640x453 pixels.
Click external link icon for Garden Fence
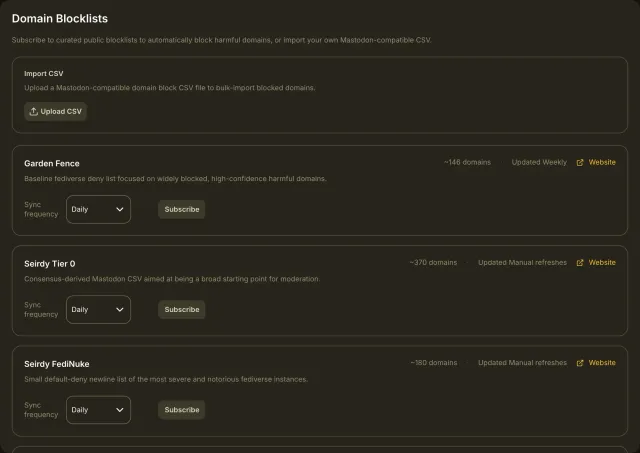tap(580, 162)
